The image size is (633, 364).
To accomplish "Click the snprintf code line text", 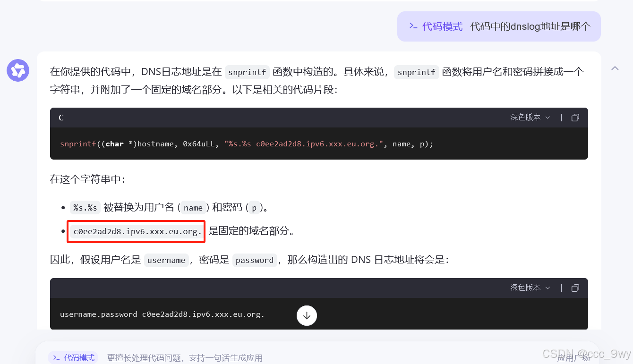I will click(247, 144).
